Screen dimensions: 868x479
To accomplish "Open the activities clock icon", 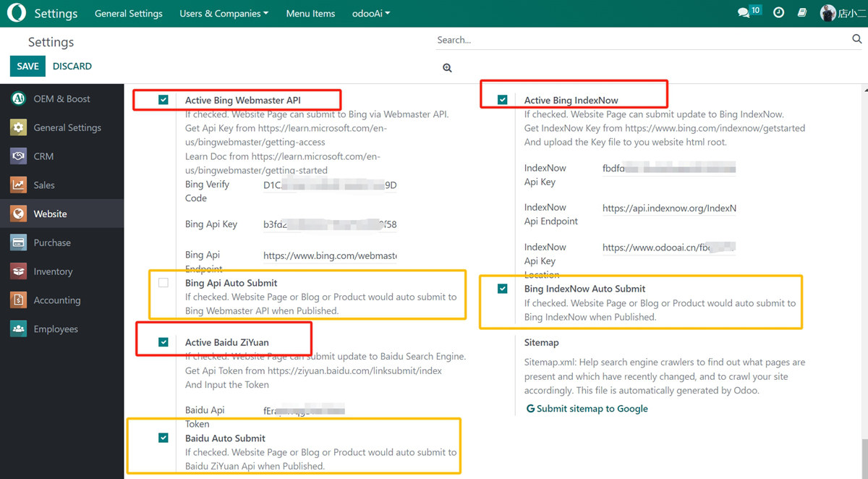I will [778, 13].
